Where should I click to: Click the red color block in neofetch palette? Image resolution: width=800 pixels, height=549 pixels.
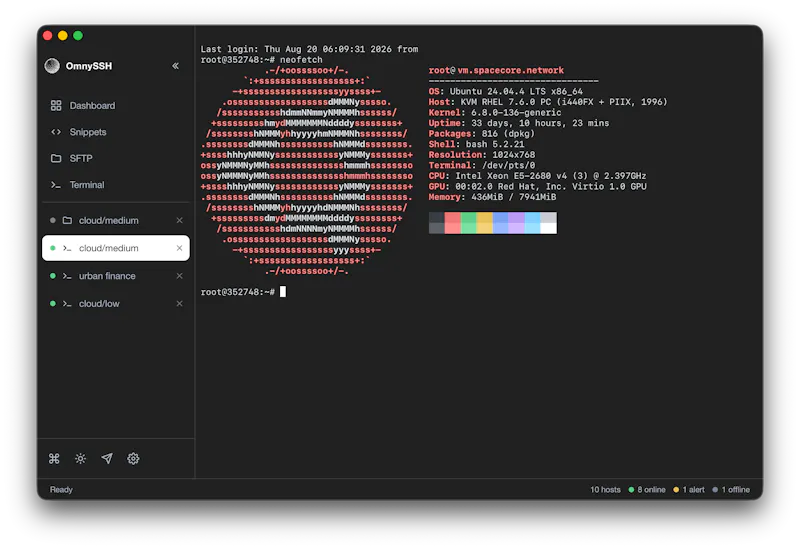click(453, 223)
